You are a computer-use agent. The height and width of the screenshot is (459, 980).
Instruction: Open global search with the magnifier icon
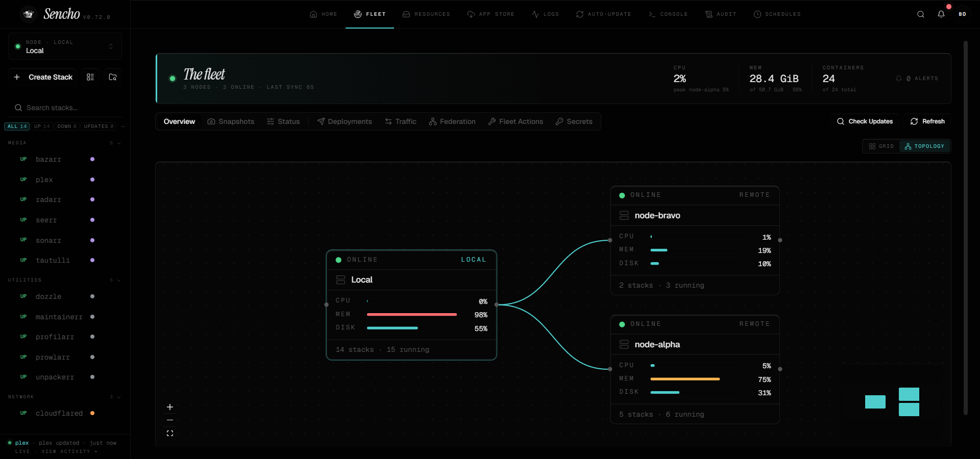tap(921, 14)
